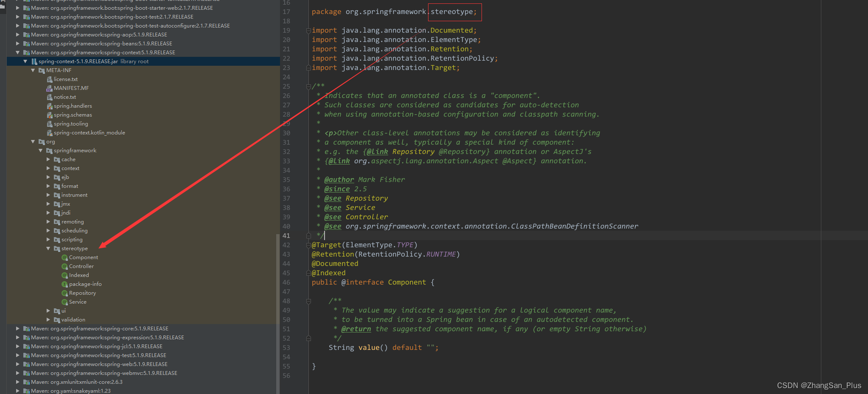The width and height of the screenshot is (868, 394).
Task: Select package-info in the project tree
Action: [x=85, y=284]
